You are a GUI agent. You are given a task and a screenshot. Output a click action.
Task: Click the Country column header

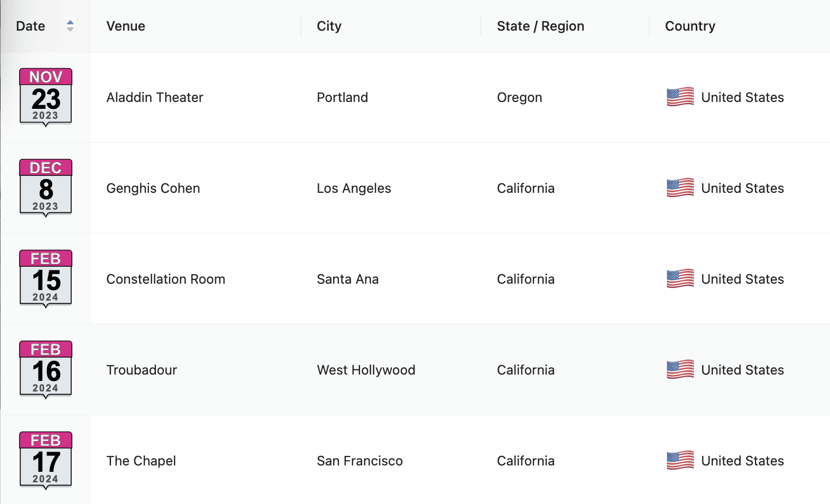click(x=690, y=26)
